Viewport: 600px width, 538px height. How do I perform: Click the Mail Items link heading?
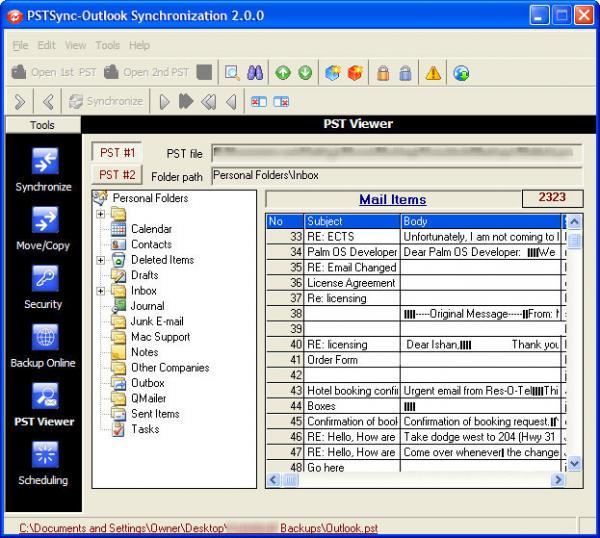coord(393,199)
